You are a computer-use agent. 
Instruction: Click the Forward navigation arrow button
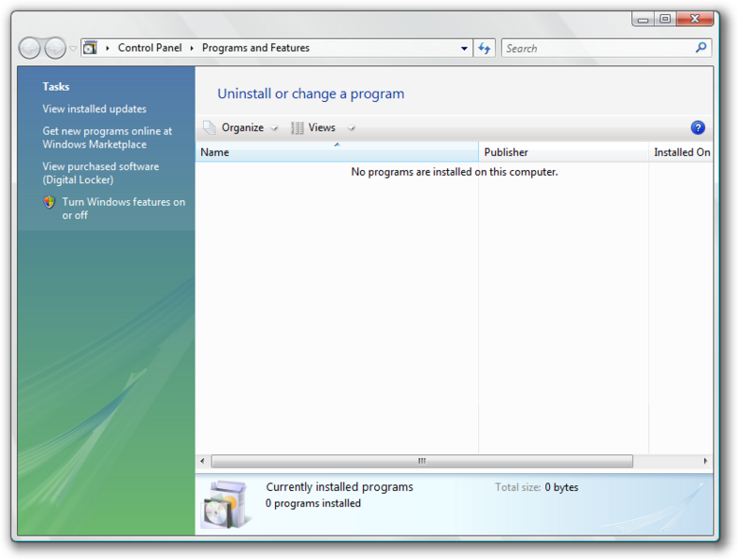click(x=54, y=48)
